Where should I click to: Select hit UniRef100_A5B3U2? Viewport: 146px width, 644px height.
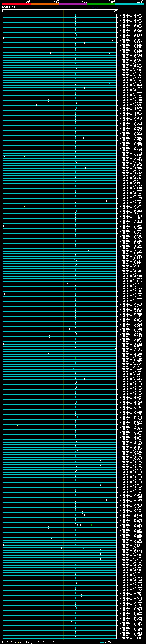click(x=131, y=175)
